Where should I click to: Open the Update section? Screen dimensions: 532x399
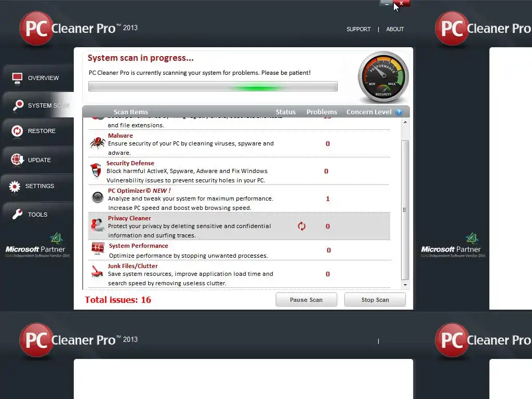click(x=38, y=160)
